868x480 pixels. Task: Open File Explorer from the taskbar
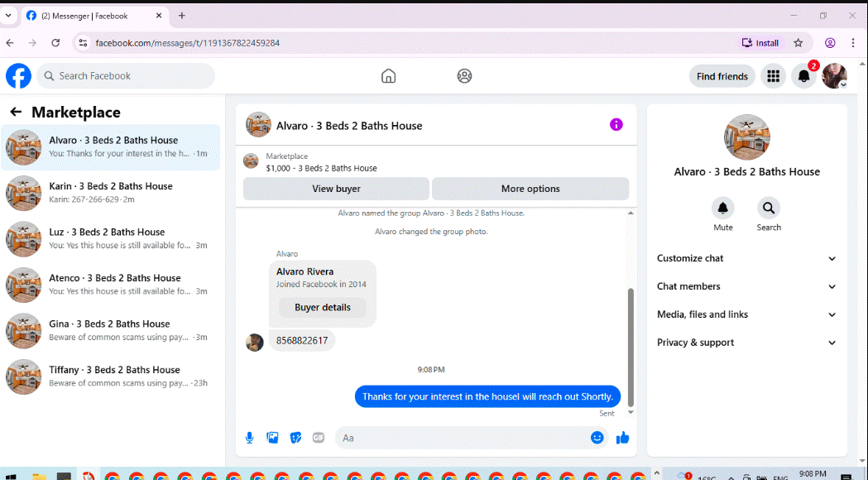[x=39, y=476]
